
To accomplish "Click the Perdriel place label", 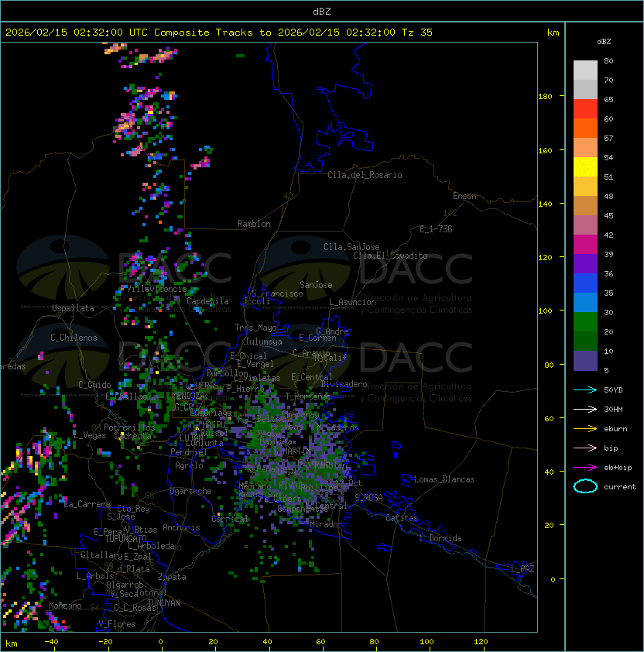I will pyautogui.click(x=189, y=452).
